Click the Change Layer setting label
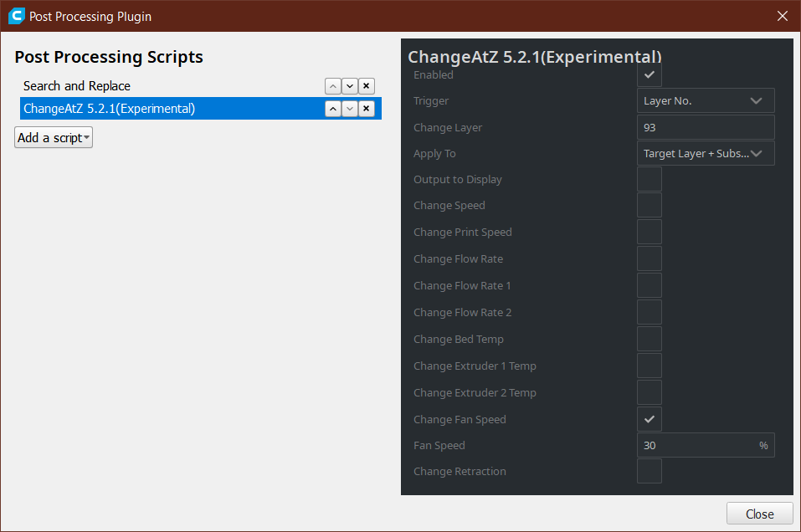 click(448, 128)
